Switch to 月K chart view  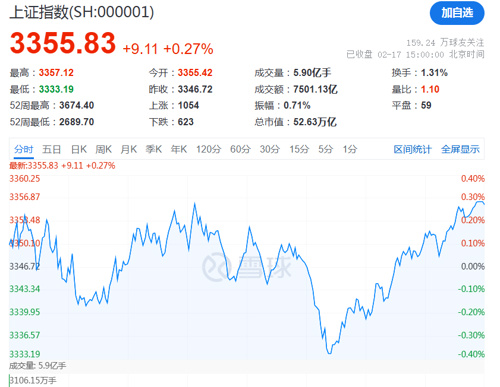[x=129, y=149]
